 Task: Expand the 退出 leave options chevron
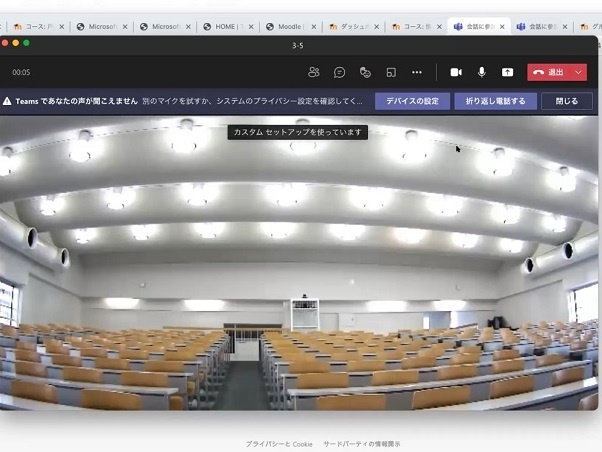[578, 72]
